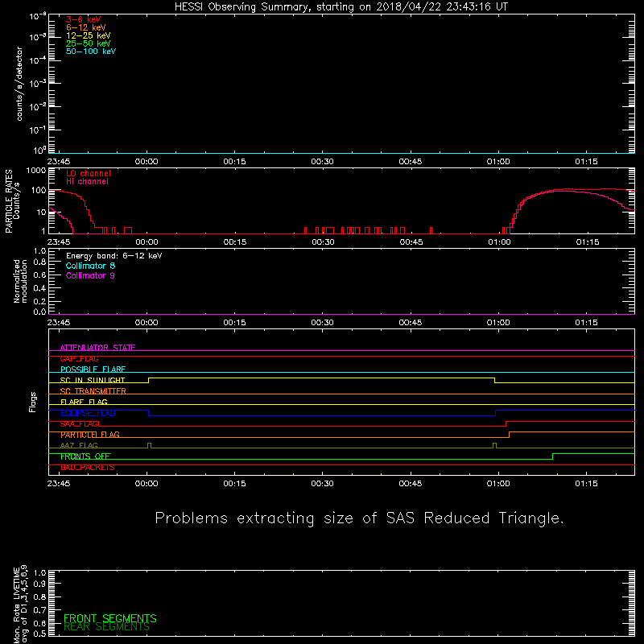This screenshot has height=644, width=644.
Task: Click the '23:45' time label under the counts plot
Action: tap(59, 162)
